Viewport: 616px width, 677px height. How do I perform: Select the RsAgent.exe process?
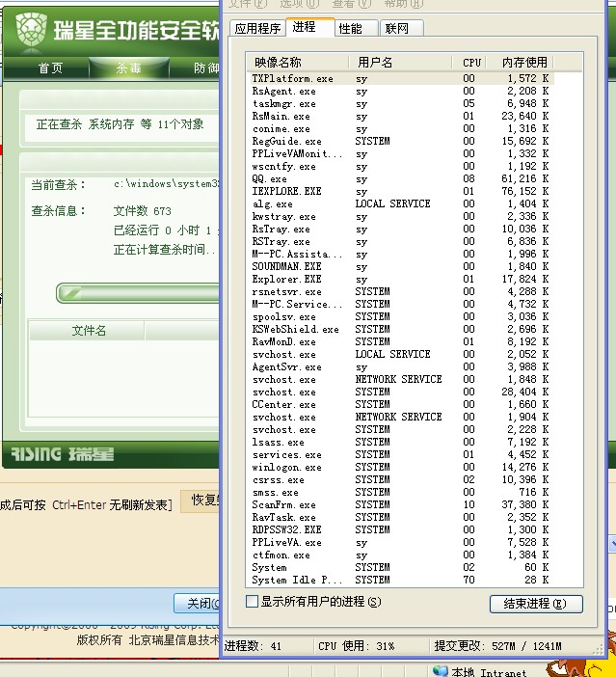[400, 91]
